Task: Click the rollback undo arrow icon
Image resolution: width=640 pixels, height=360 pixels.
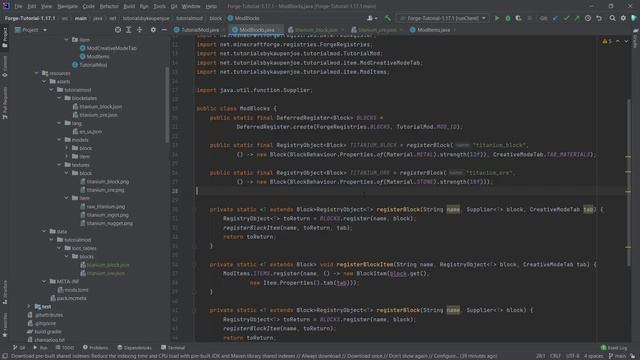Action: tap(599, 18)
